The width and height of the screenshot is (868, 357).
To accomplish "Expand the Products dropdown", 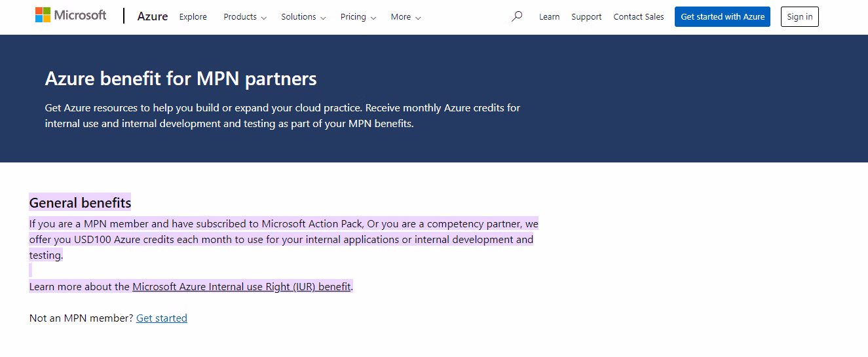I will click(245, 17).
